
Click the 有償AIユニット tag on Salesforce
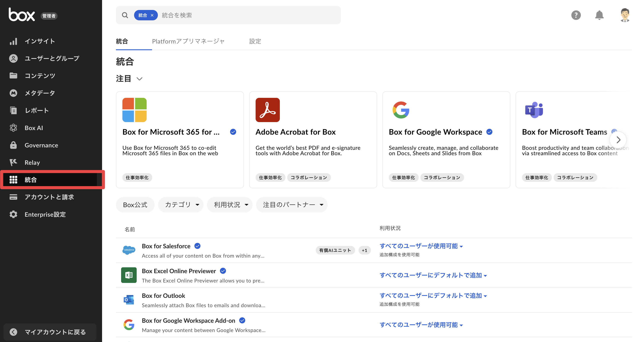[x=335, y=250]
